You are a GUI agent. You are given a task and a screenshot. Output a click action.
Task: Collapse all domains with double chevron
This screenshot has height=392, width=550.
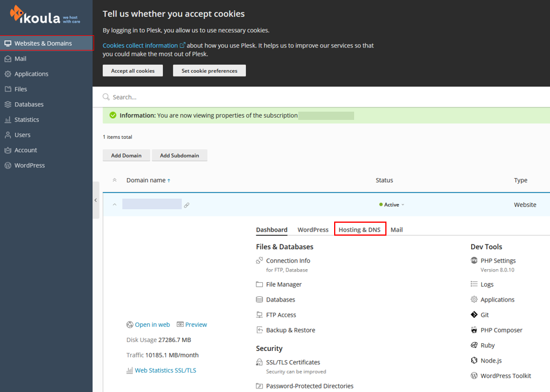114,180
